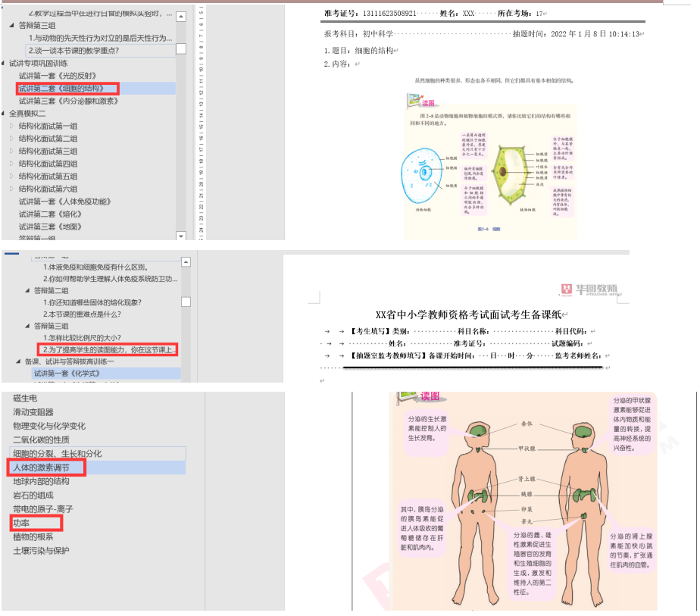Select 人体的激素调节 in the heading list
700x616 pixels.
click(41, 467)
